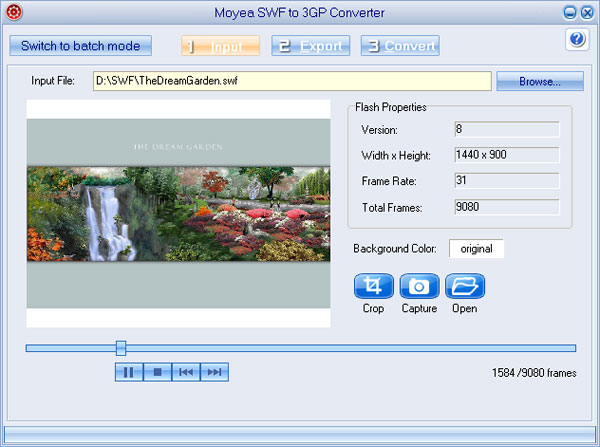Click the Background Color original swatch

(476, 249)
